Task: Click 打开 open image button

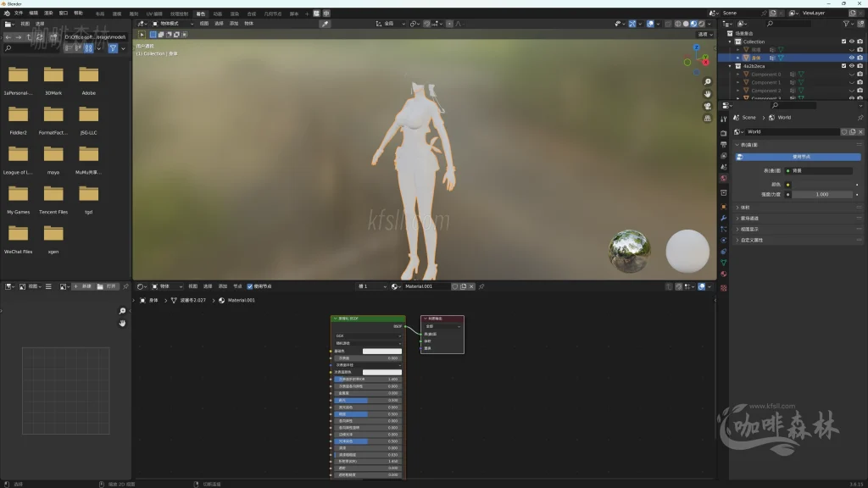Action: 107,286
